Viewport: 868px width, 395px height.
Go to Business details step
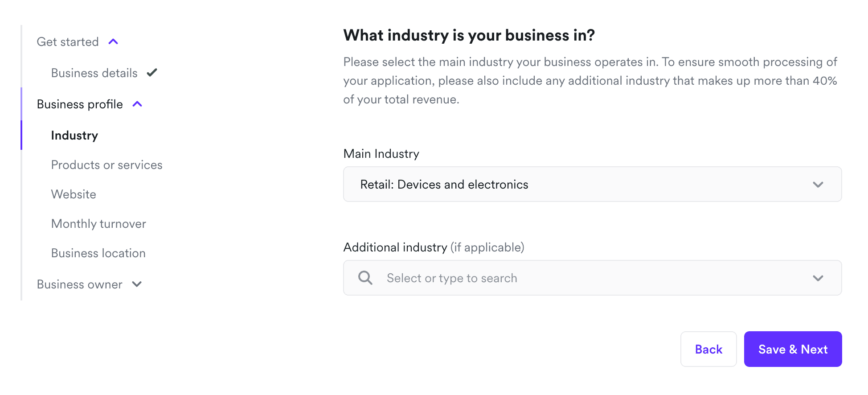point(94,73)
